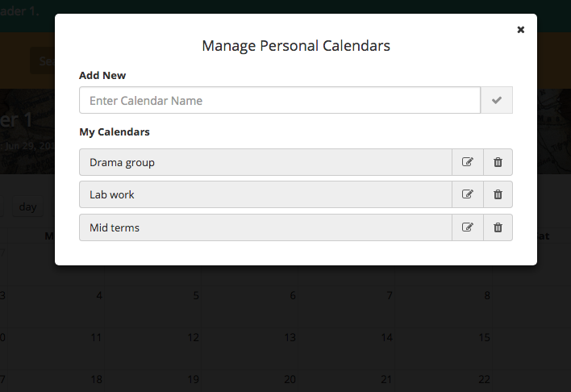
Task: Pick date 4 in the calendar grid
Action: [x=99, y=295]
